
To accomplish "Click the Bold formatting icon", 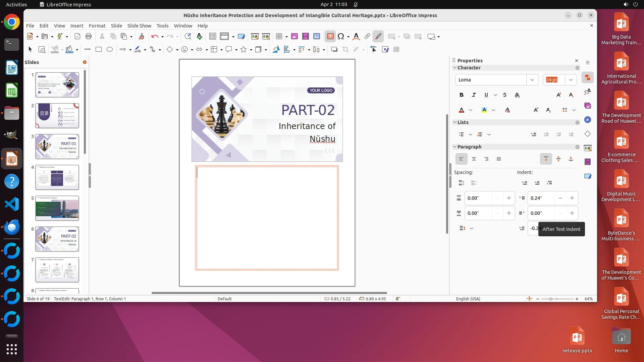I will (x=462, y=95).
